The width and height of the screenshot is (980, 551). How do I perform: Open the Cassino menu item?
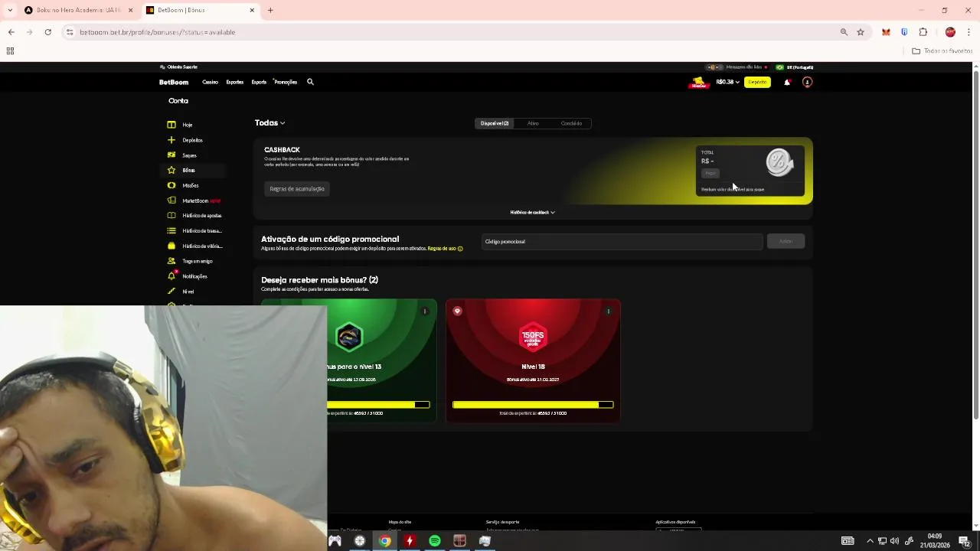[x=210, y=82]
